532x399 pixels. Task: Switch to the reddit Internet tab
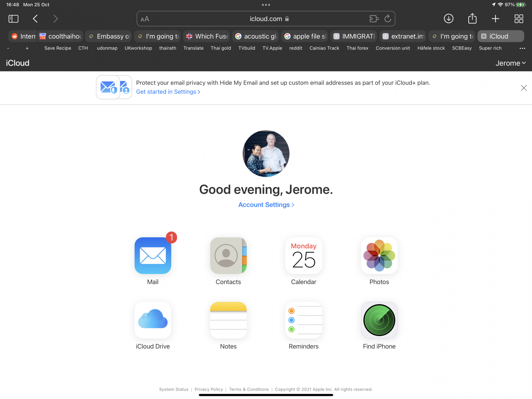tap(23, 36)
